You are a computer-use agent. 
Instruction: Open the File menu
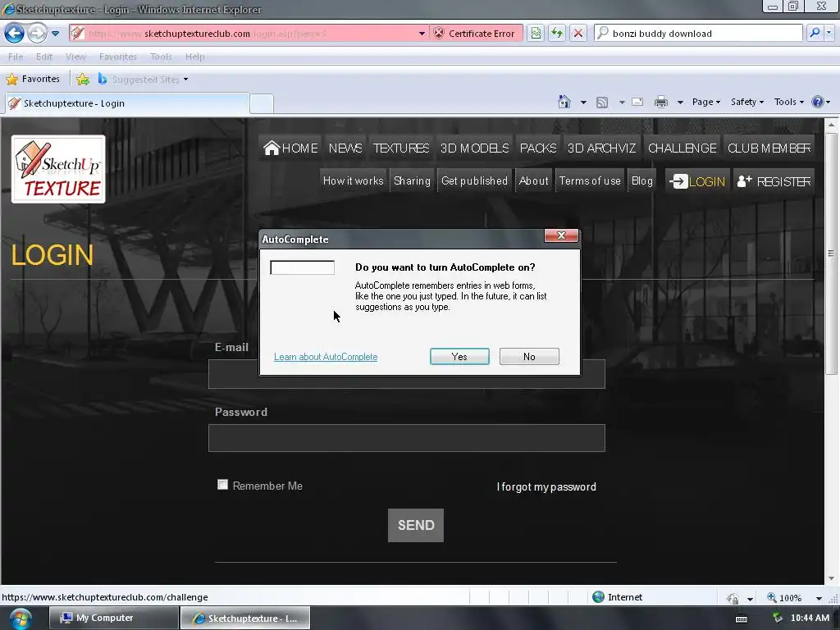coord(16,57)
